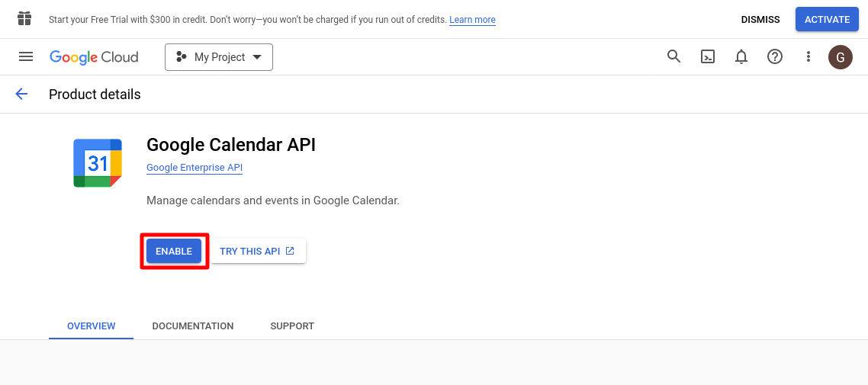The image size is (868, 385).
Task: Click the Activate free trial button
Action: tap(827, 19)
